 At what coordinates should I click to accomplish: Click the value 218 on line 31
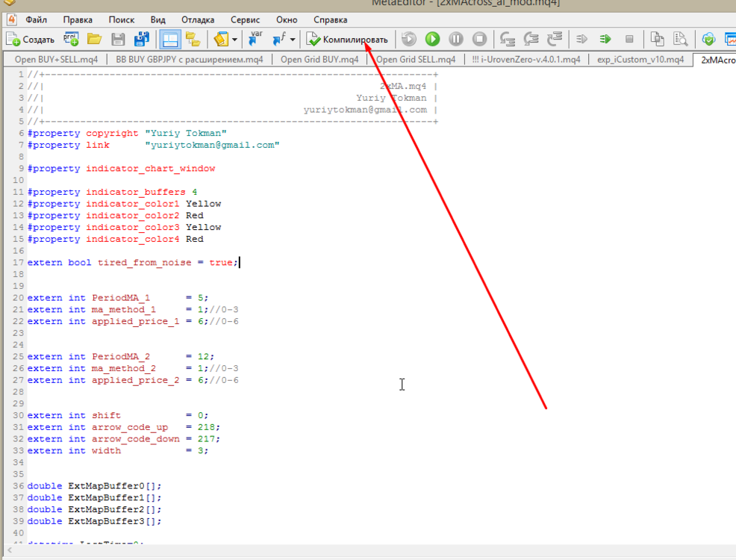click(x=206, y=427)
